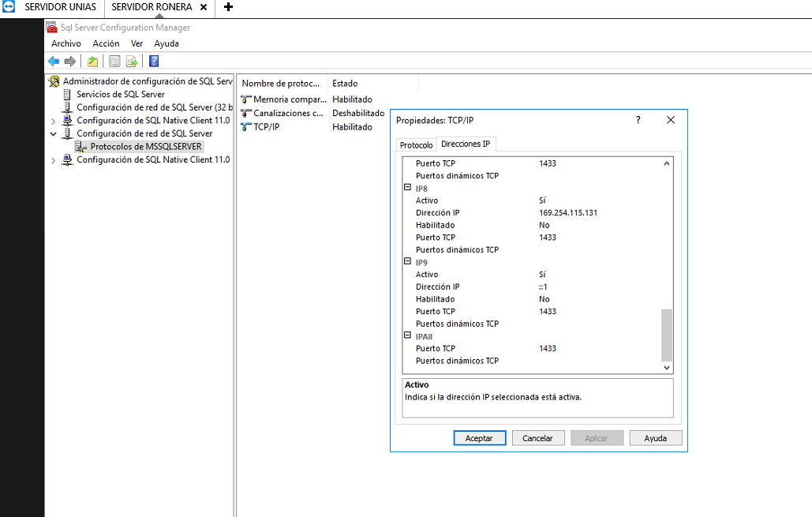
Task: Click IP9 Puerto TCP value 1433
Action: [548, 312]
